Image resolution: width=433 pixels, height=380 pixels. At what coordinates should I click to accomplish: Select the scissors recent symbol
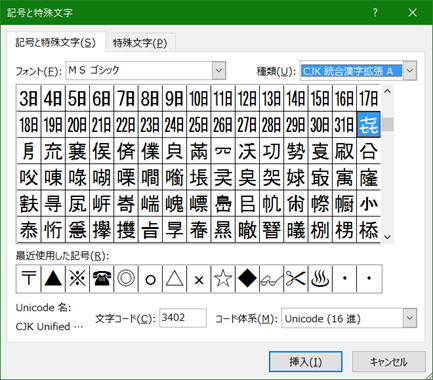coord(296,279)
